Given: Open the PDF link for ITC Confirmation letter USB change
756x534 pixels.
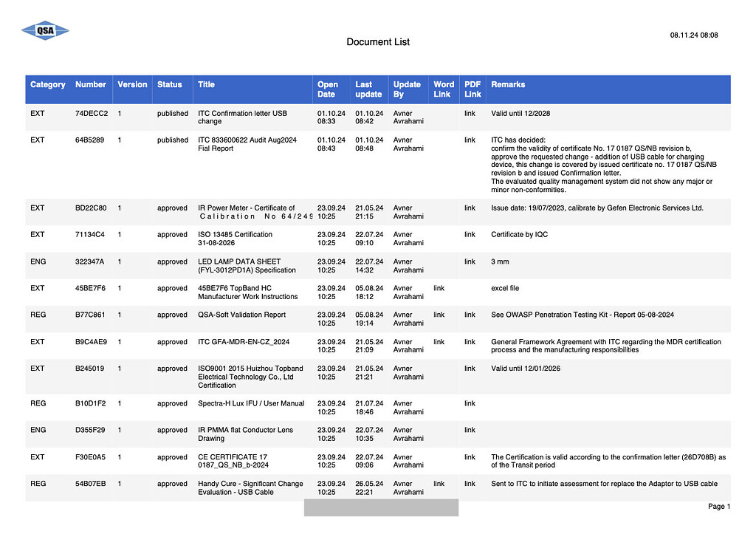Looking at the screenshot, I should tap(470, 113).
